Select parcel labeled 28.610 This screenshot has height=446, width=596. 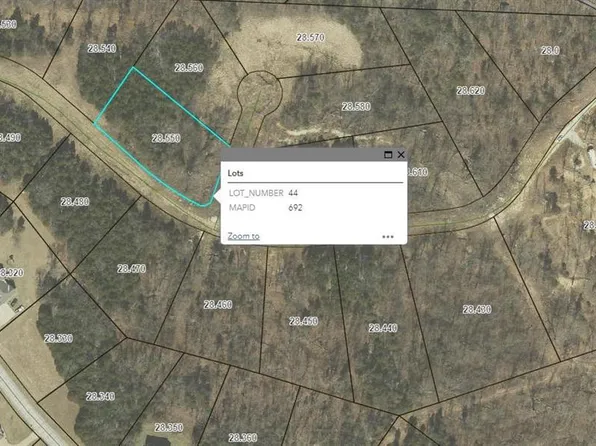pos(417,172)
